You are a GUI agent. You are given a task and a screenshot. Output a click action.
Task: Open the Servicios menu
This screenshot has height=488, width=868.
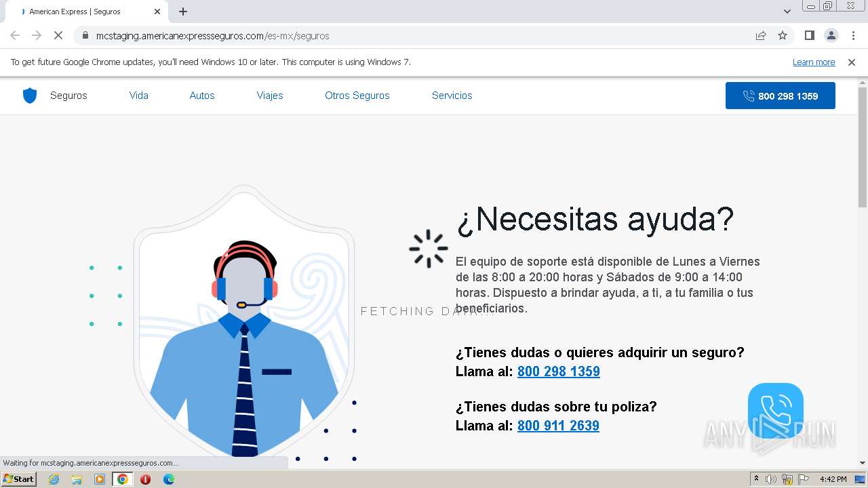(452, 96)
